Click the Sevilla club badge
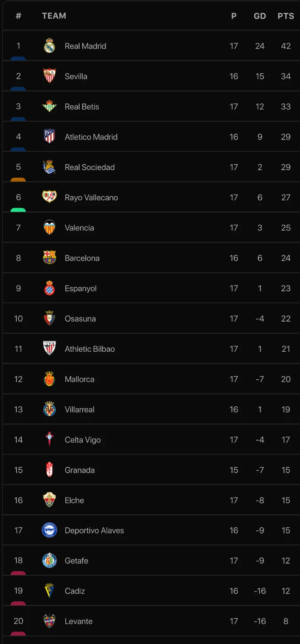The height and width of the screenshot is (644, 300). point(49,76)
